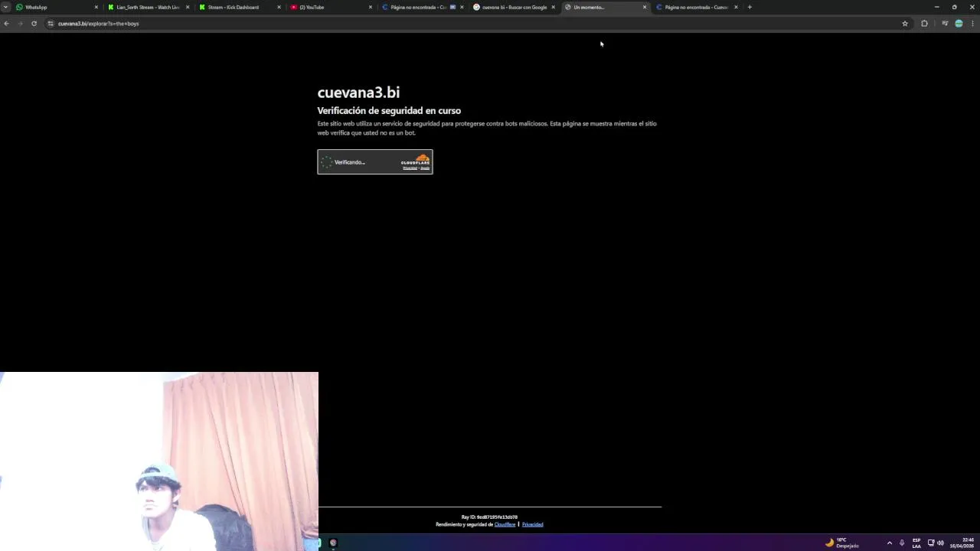Open the OBS icon in the taskbar
This screenshot has width=980, height=551.
[333, 543]
